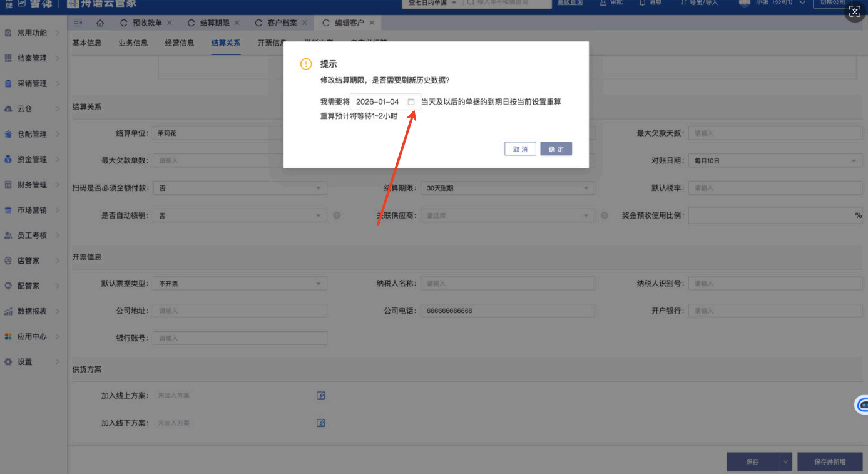The image size is (868, 474).
Task: Collapse the sidebar with the menu fold icon
Action: [x=78, y=23]
